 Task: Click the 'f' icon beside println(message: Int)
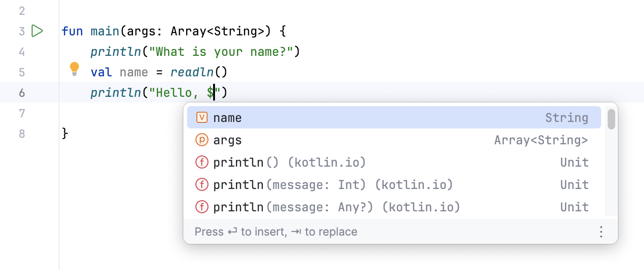pyautogui.click(x=202, y=184)
